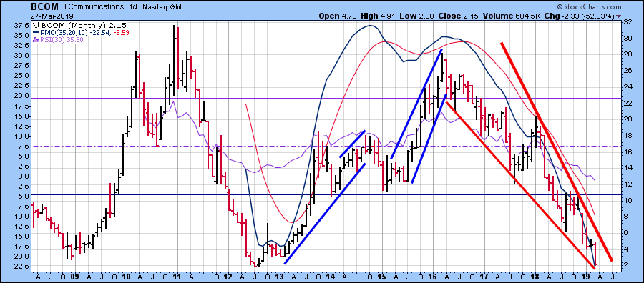Click the '-12.5' label on left axis
Viewport: 644px width, 283px height.
[x=20, y=227]
